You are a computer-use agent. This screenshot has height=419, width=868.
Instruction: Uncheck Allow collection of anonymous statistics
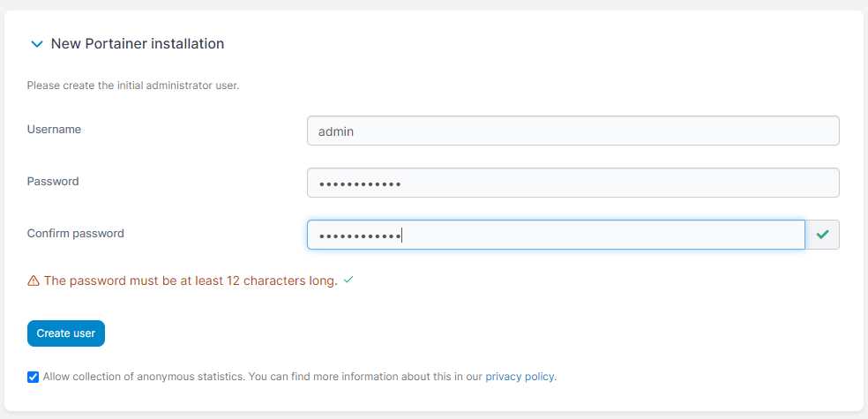[34, 377]
